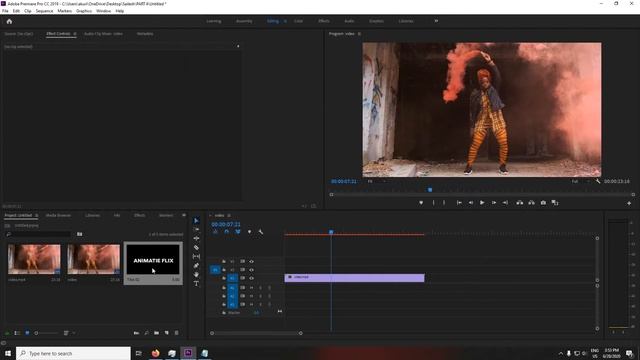Export frame with camera icon
The image size is (640, 360).
(x=543, y=202)
